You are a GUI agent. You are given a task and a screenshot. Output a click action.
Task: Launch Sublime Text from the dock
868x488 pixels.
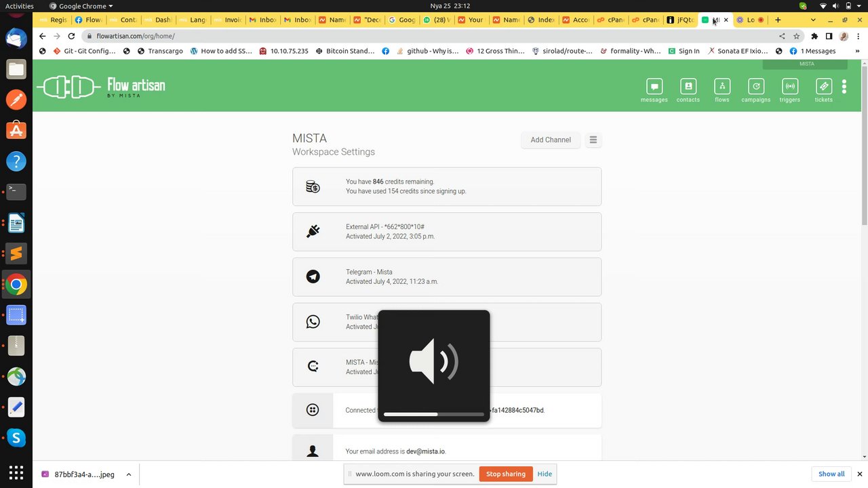16,253
